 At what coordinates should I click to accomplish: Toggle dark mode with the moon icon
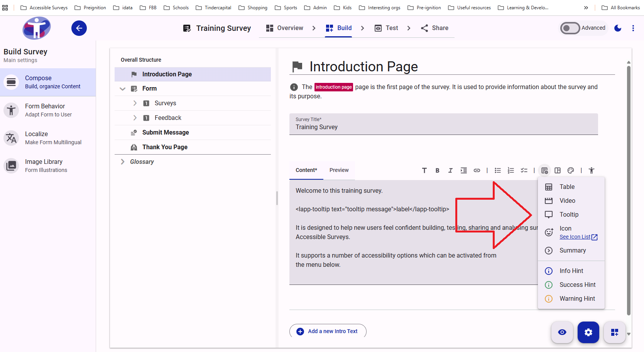pos(618,28)
